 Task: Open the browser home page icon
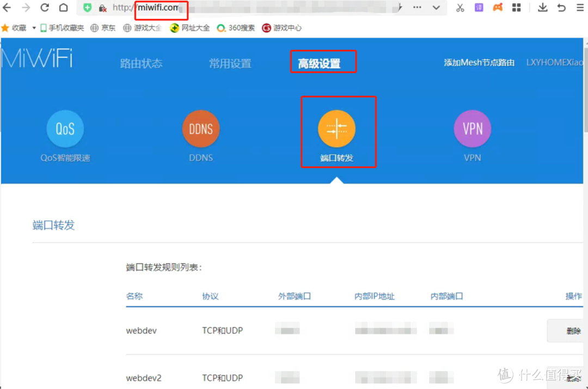coord(63,8)
